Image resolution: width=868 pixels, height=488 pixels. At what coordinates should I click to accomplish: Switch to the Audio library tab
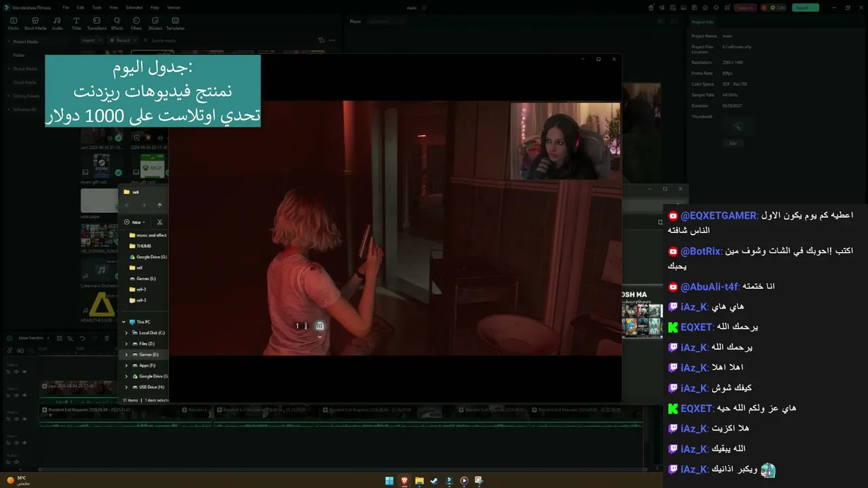coord(57,24)
